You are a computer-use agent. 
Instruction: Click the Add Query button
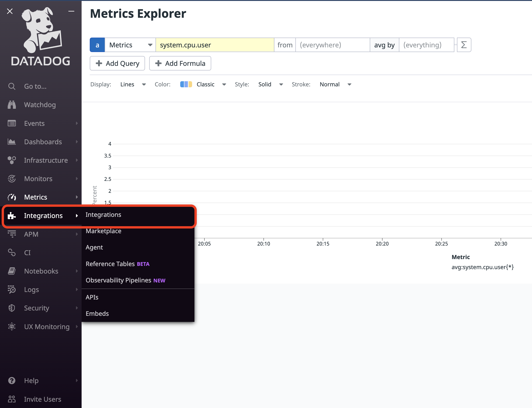pos(117,63)
